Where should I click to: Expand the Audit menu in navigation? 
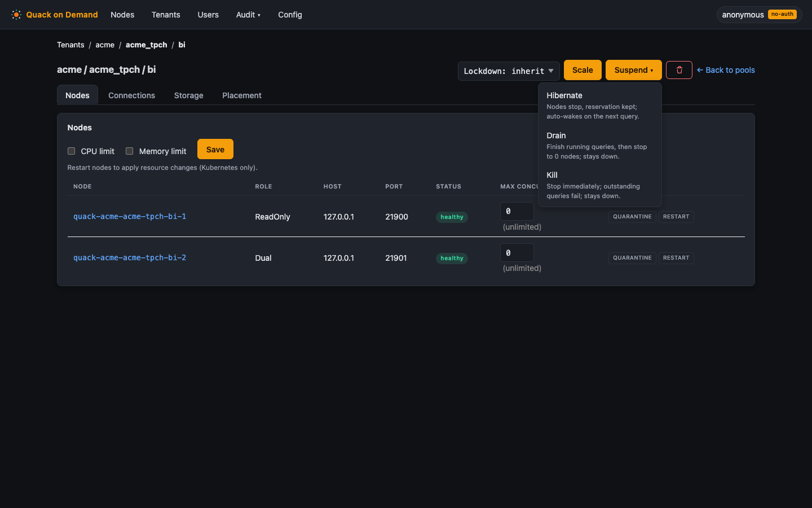248,15
